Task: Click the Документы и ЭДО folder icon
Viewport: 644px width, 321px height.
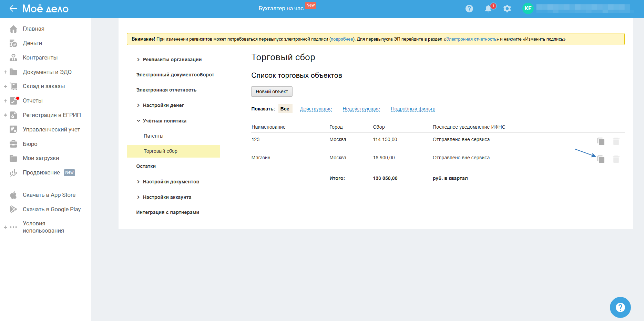Action: 13,72
